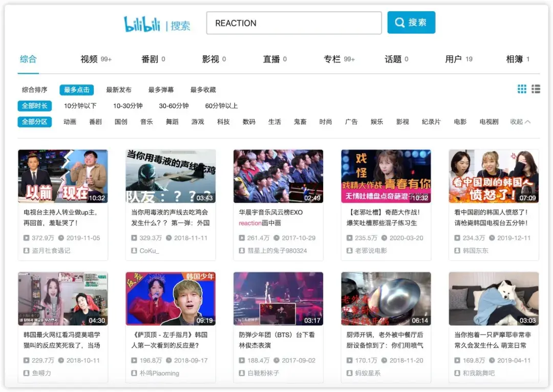Click uploader icon beside 韩国东东
This screenshot has height=392, width=553.
(x=457, y=251)
